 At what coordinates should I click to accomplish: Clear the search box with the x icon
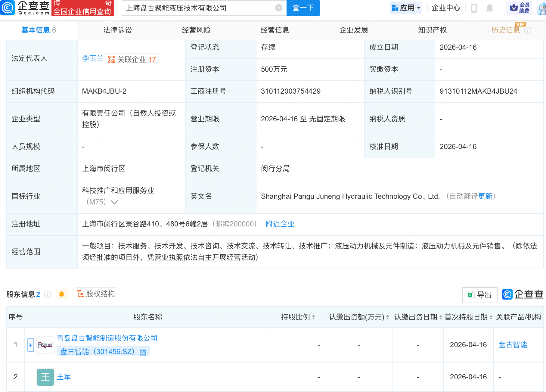point(278,8)
